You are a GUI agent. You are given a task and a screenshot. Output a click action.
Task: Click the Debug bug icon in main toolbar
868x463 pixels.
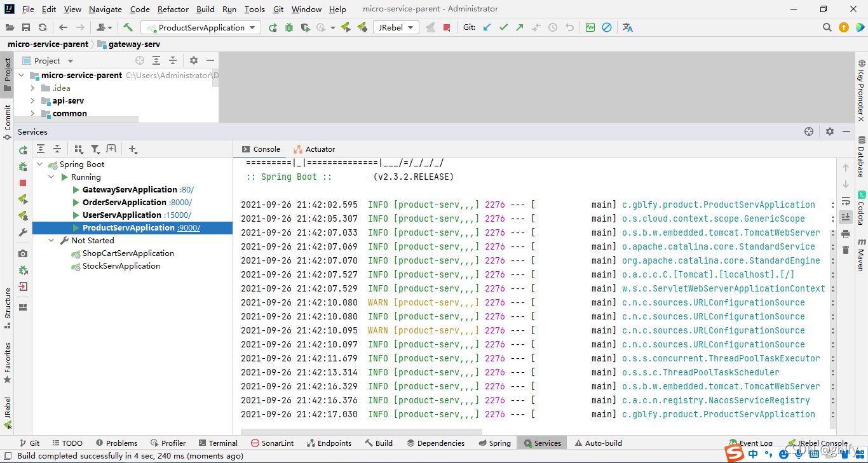click(x=289, y=27)
